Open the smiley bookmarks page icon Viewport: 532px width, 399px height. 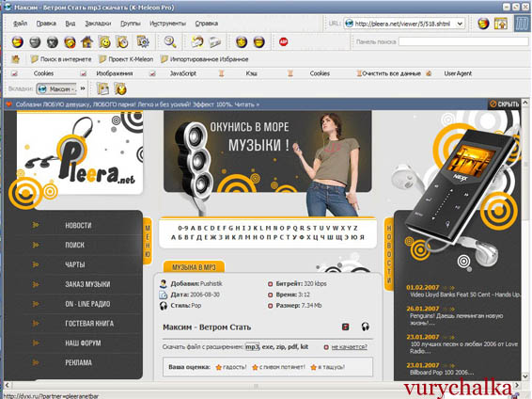coord(105,42)
